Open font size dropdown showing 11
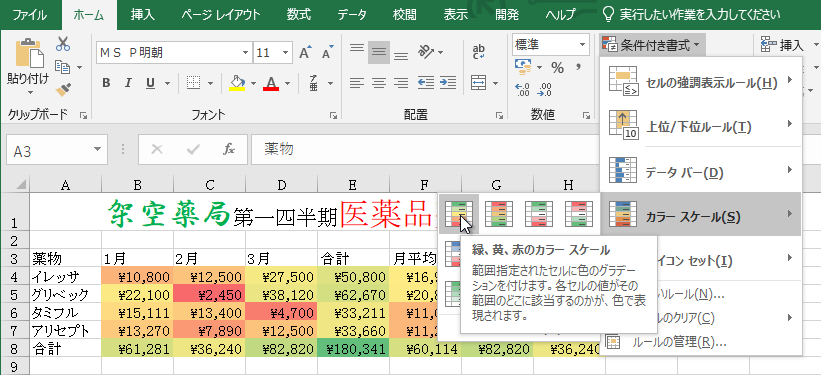The image size is (821, 375). 285,53
